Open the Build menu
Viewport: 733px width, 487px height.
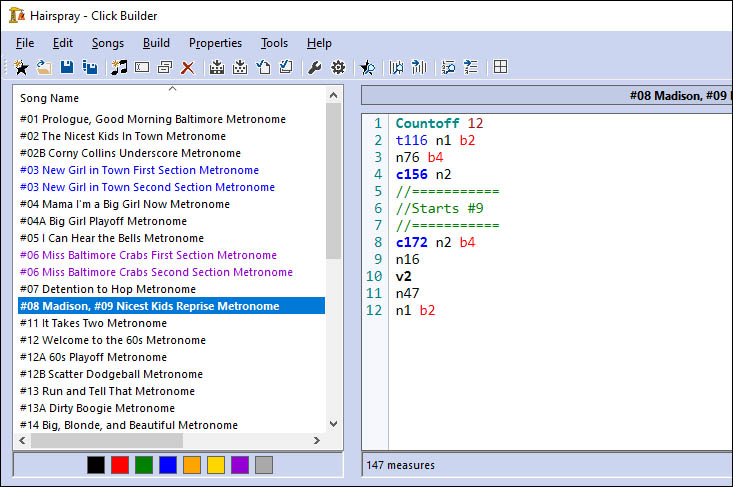point(156,43)
